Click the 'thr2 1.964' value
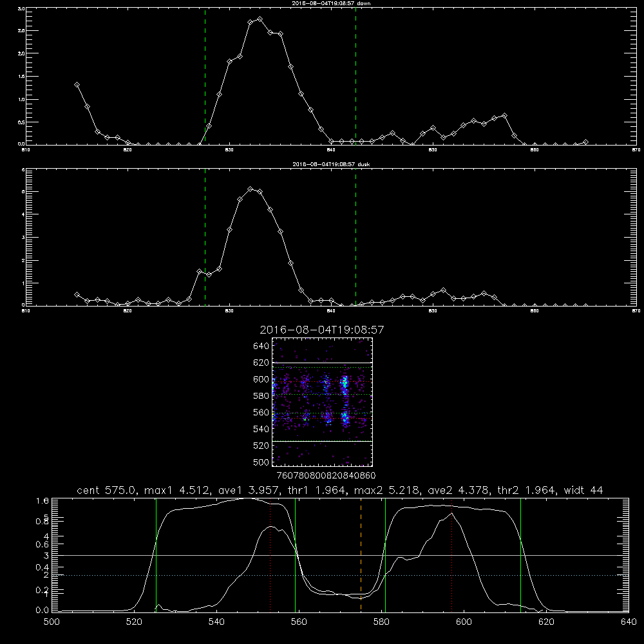644x644 pixels. [x=527, y=490]
